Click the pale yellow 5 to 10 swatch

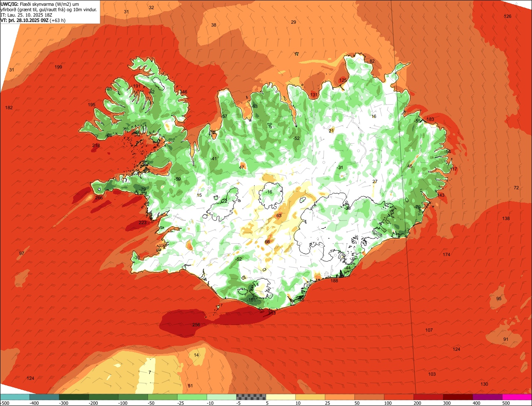pos(281,397)
